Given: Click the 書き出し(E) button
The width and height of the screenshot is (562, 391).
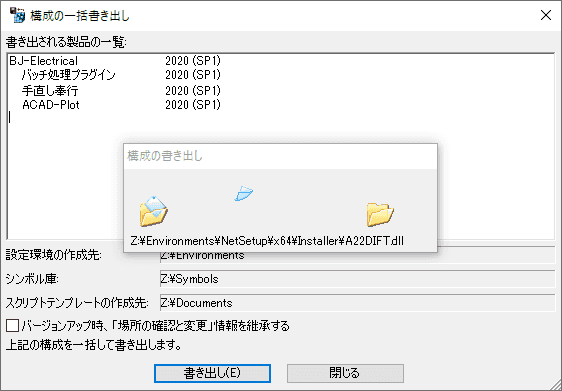Looking at the screenshot, I should tap(212, 373).
